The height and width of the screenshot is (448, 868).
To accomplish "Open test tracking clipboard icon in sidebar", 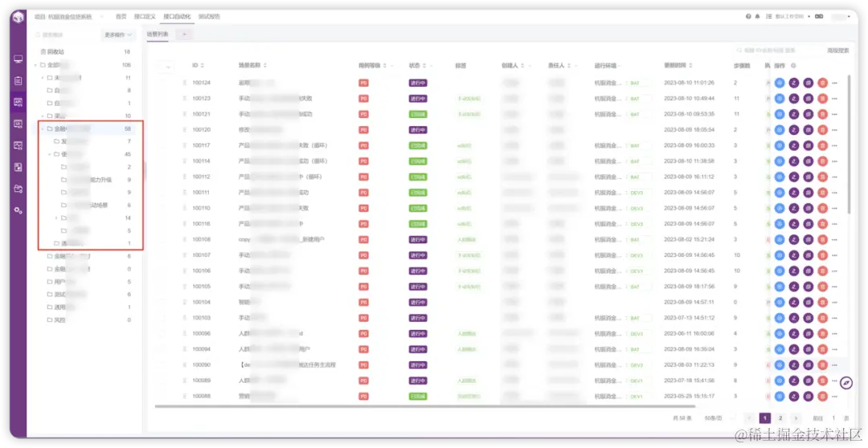I will click(x=18, y=81).
